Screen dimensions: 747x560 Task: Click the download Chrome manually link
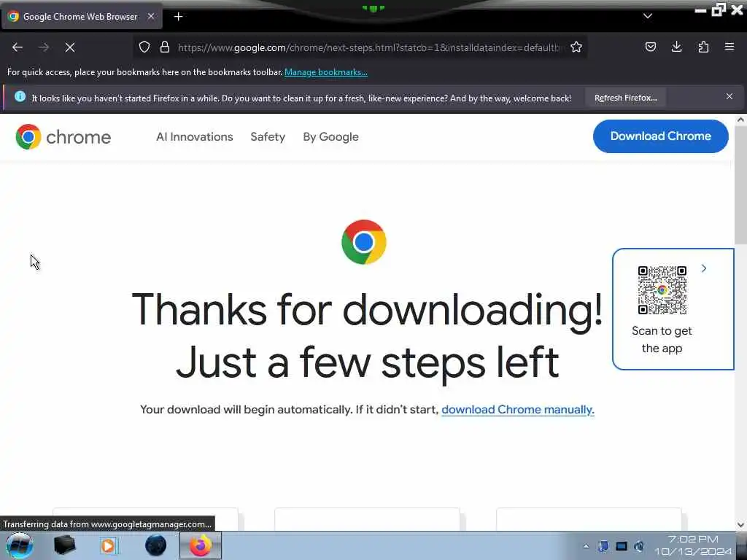(x=518, y=410)
